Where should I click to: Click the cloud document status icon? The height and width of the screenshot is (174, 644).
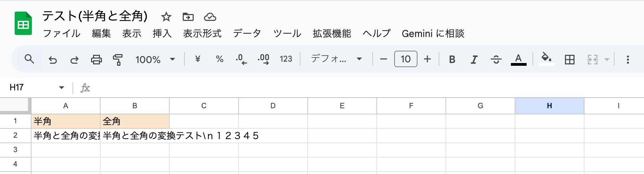[210, 16]
